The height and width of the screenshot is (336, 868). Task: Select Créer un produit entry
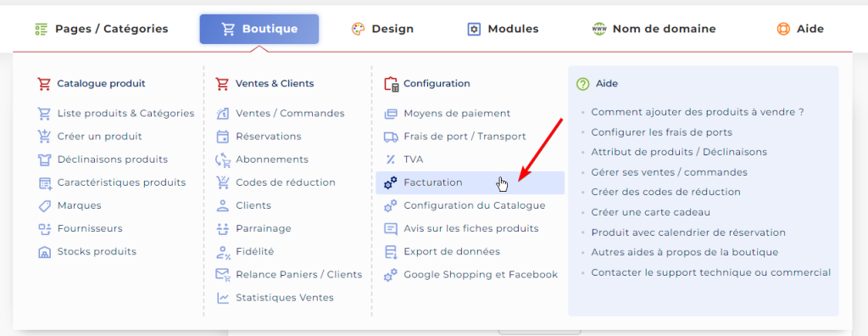coord(100,137)
